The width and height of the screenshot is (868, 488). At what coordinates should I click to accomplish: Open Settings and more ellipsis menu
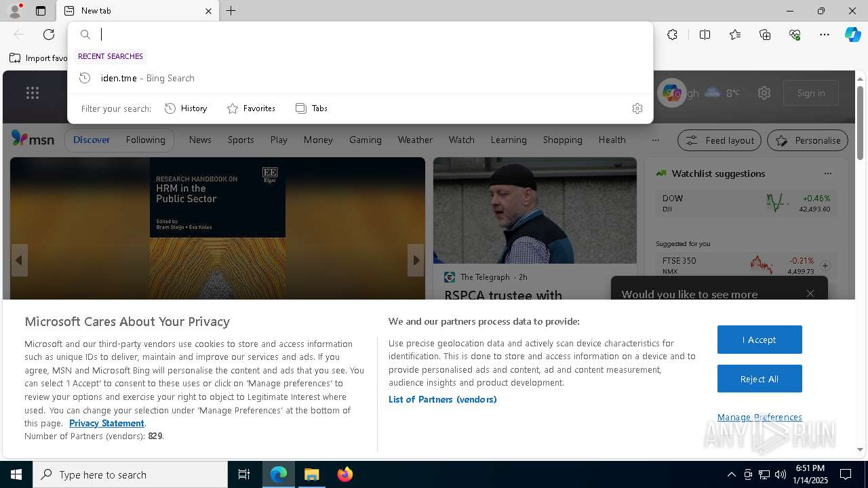pyautogui.click(x=825, y=35)
